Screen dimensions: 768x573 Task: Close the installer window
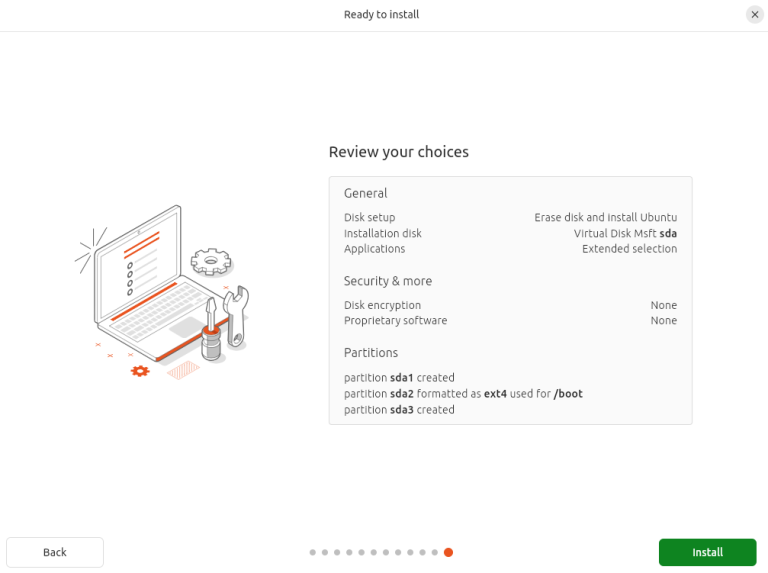754,14
